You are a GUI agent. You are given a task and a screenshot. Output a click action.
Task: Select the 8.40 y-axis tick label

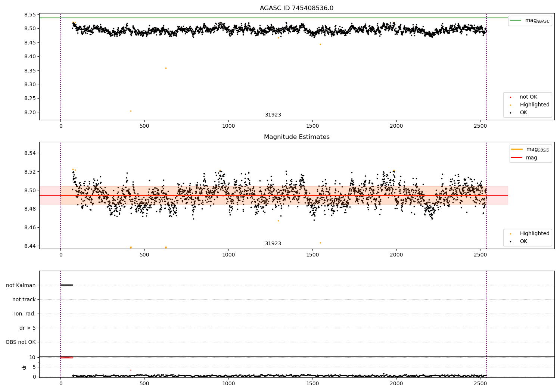(30, 57)
